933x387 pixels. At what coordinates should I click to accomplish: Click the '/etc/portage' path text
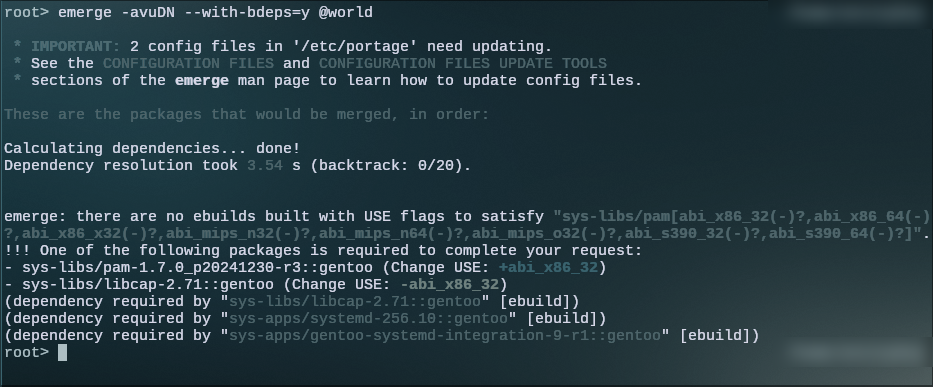(x=355, y=46)
